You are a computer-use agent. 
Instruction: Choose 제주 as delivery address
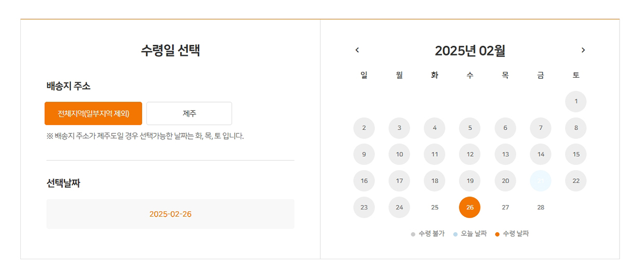[189, 114]
